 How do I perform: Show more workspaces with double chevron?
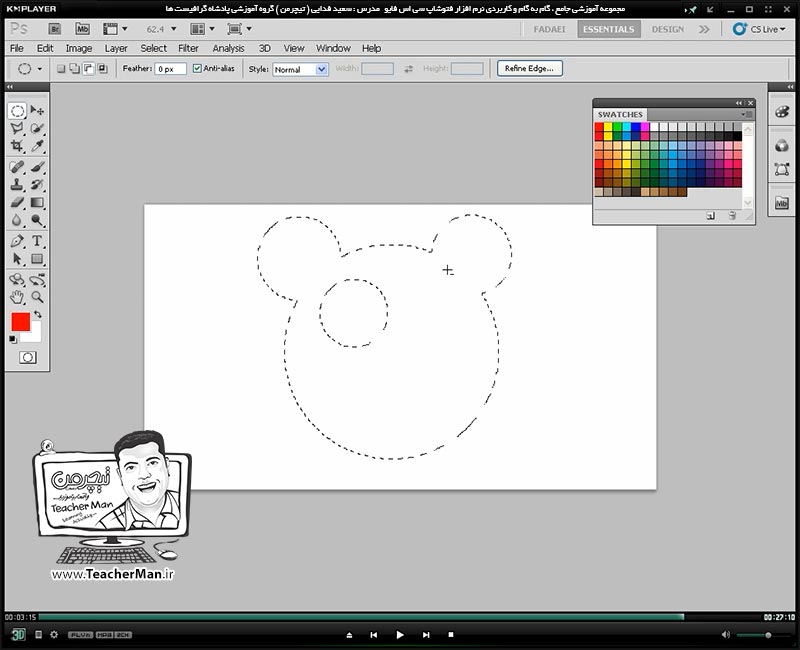pos(704,29)
